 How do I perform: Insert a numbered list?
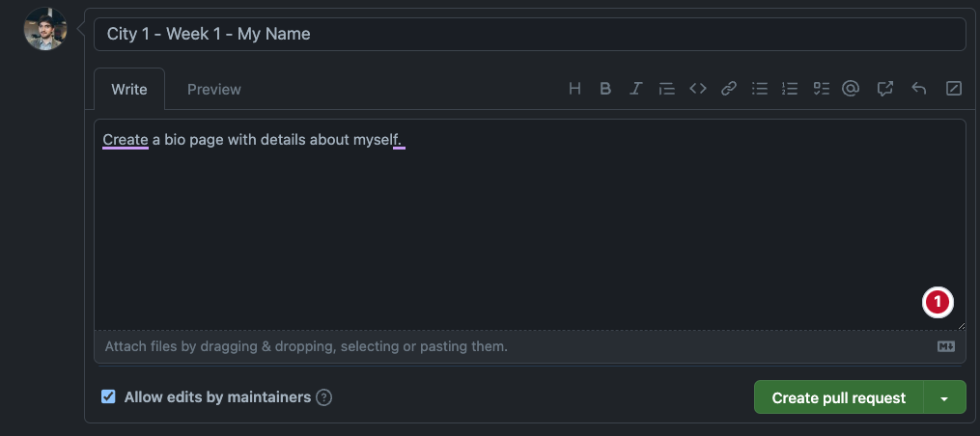[x=790, y=89]
